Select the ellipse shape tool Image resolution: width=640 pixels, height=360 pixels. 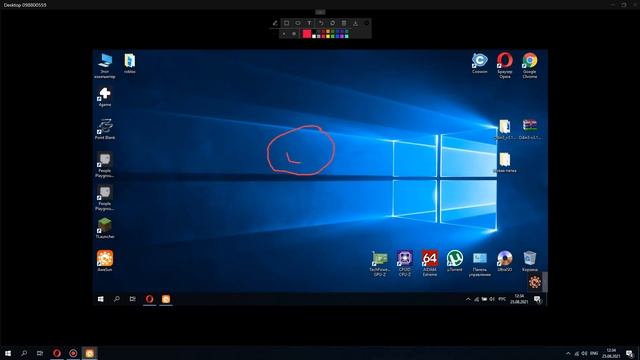[298, 23]
